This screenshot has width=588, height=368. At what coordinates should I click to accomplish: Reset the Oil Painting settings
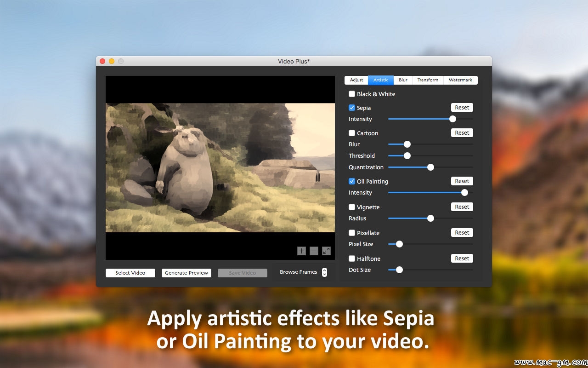coord(462,181)
